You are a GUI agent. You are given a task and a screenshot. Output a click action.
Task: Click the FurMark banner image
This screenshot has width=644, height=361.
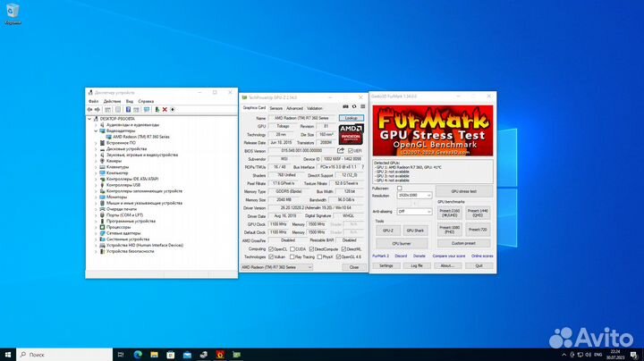433,130
